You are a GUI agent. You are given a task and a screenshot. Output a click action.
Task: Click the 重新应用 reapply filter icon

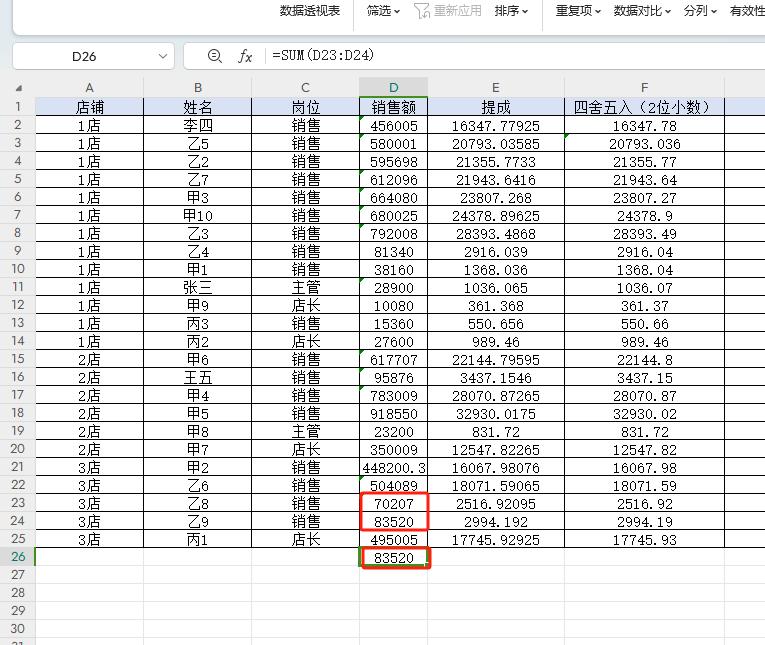pyautogui.click(x=422, y=11)
